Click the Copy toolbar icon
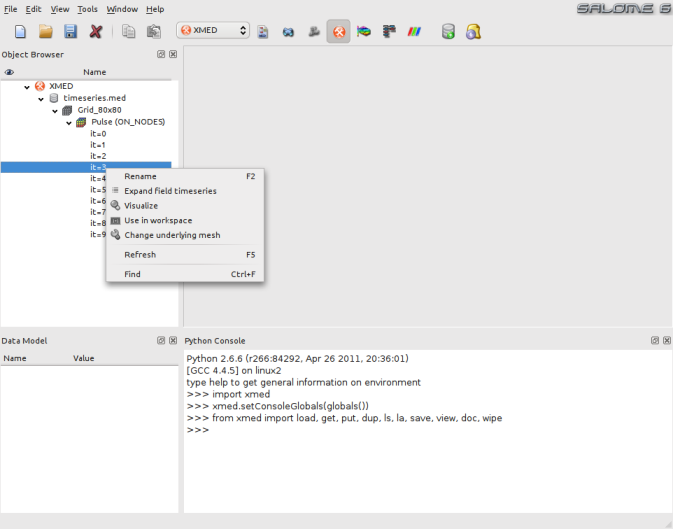This screenshot has width=673, height=529. click(128, 31)
